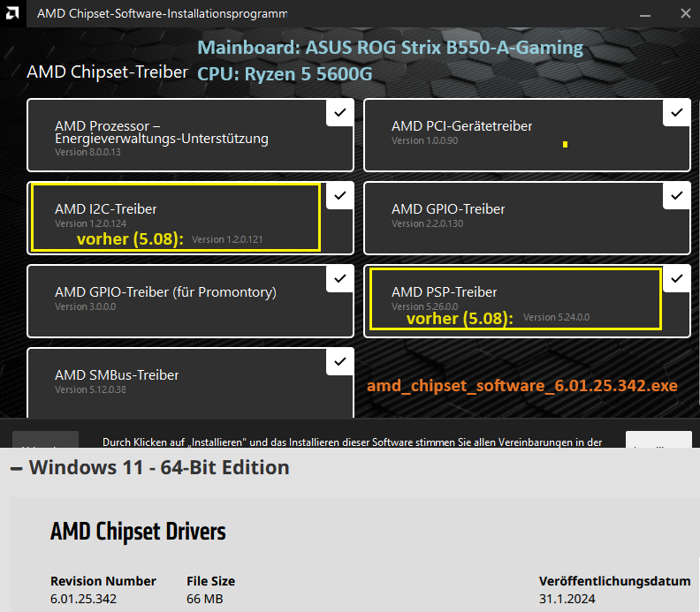The height and width of the screenshot is (612, 700).
Task: Click the File Size label
Action: [x=210, y=581]
